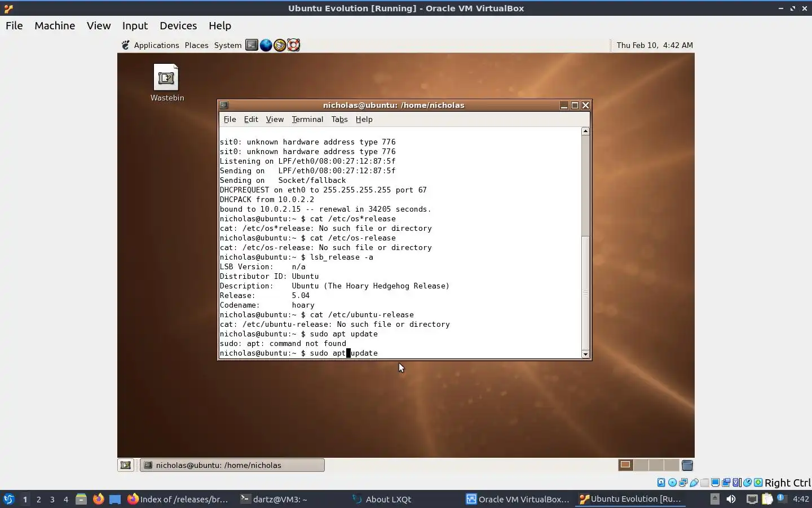This screenshot has height=508, width=812.
Task: Click the green arrow keyboard capture indicator
Action: 758,483
